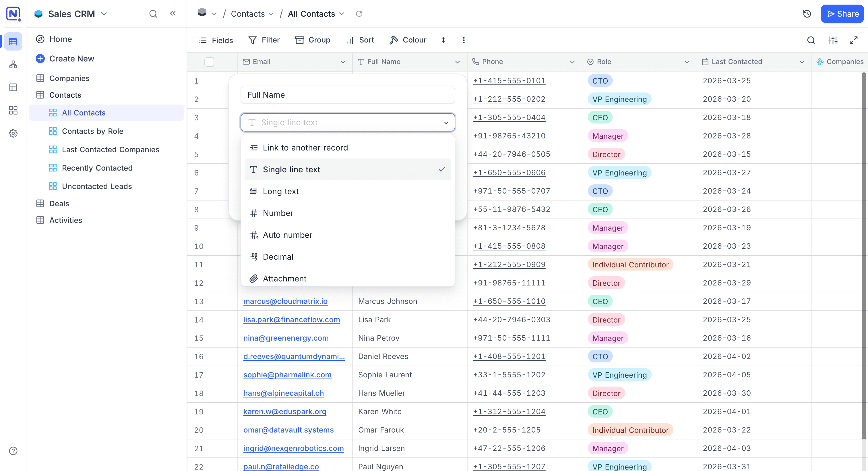Open the Email column dropdown arrow
The height and width of the screenshot is (471, 868).
coord(343,62)
